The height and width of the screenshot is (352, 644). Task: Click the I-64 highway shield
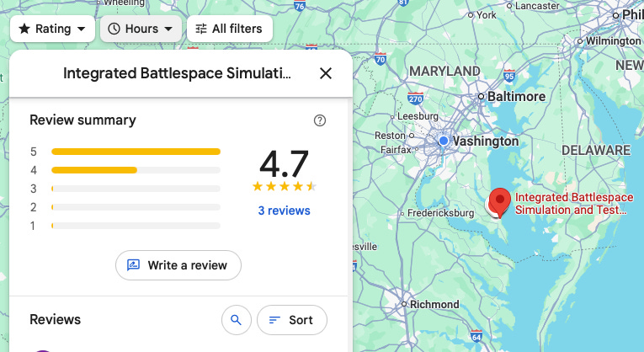(x=476, y=336)
